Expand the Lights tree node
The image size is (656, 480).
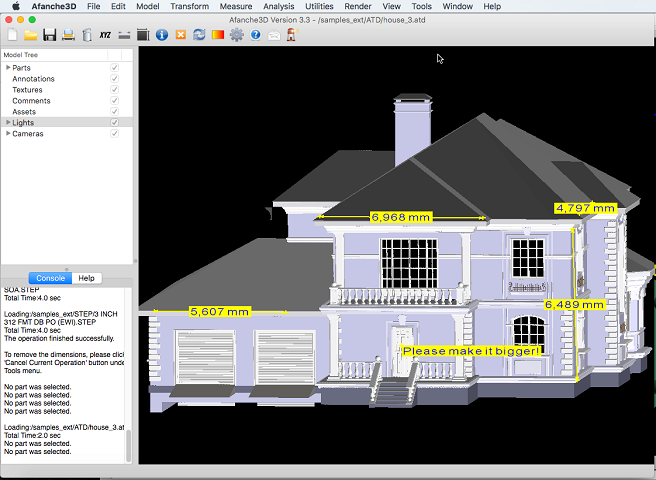coord(8,123)
